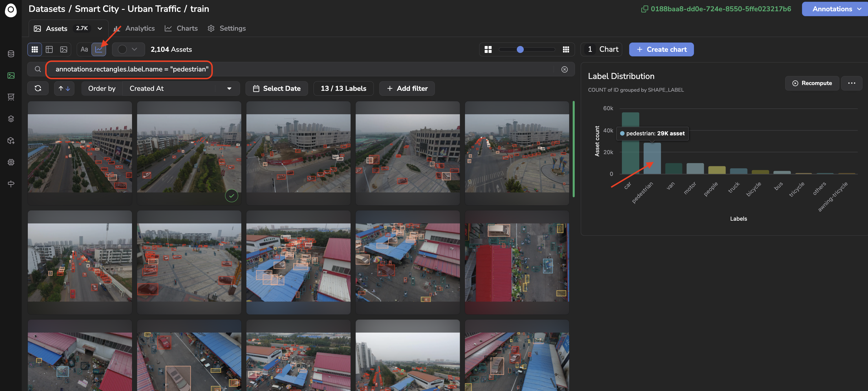
Task: Click the 1 Chart counter button
Action: pos(601,49)
